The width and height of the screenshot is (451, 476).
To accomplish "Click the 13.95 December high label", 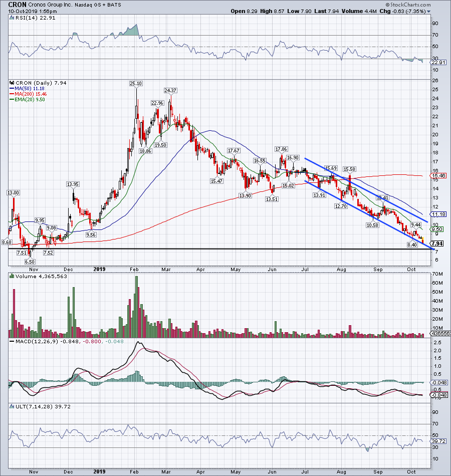I will [73, 184].
